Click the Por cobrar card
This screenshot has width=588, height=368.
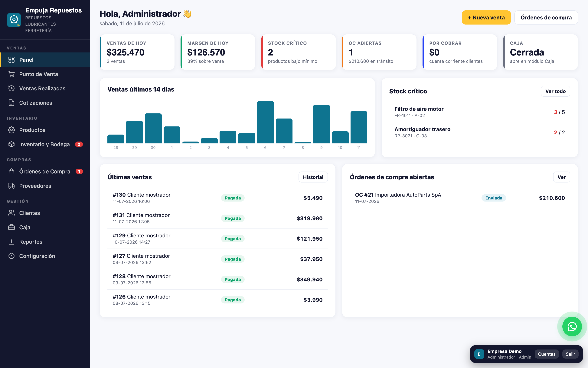(460, 52)
